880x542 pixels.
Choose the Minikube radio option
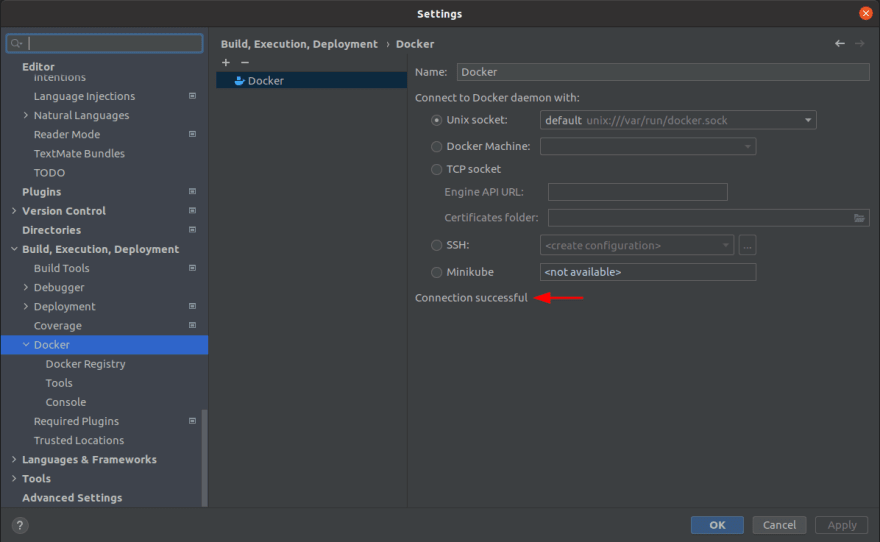click(436, 272)
